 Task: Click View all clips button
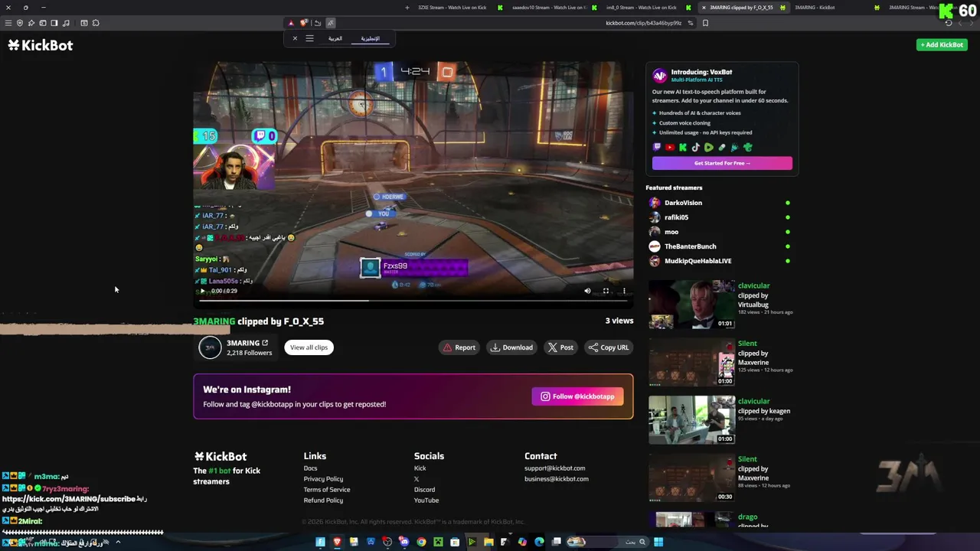pos(309,347)
